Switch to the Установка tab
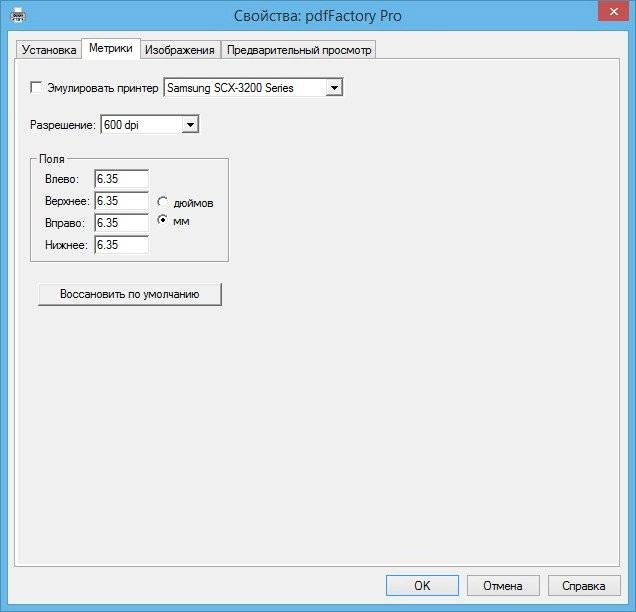 49,50
